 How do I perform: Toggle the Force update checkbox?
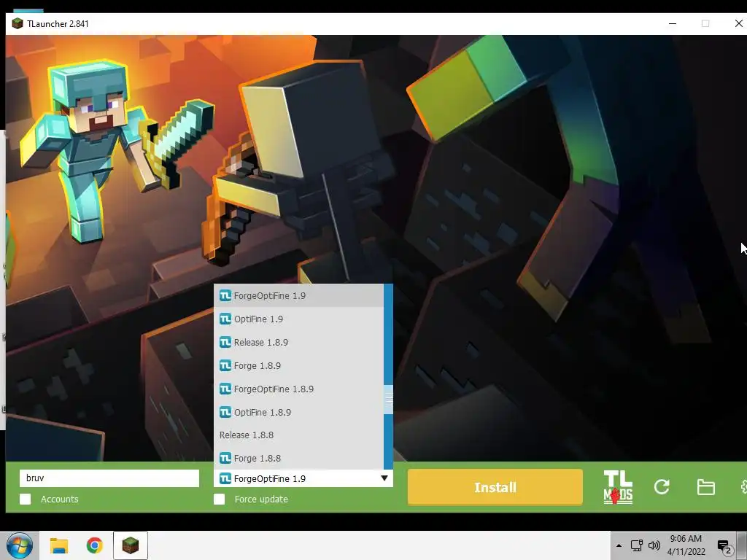tap(219, 499)
